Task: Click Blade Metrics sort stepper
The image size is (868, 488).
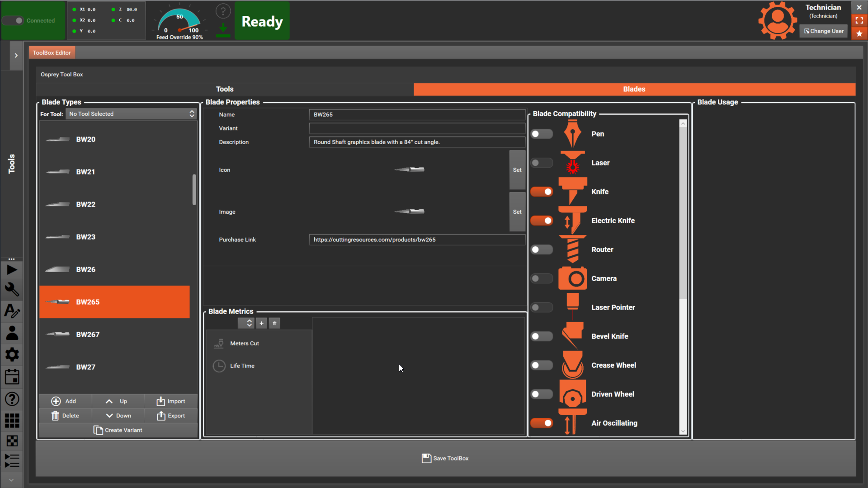Action: (246, 323)
